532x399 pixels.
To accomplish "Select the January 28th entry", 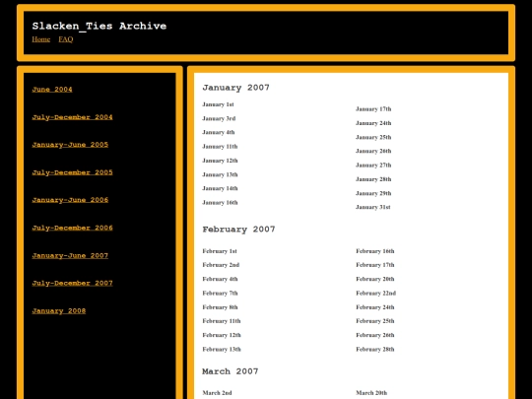I will pos(373,179).
